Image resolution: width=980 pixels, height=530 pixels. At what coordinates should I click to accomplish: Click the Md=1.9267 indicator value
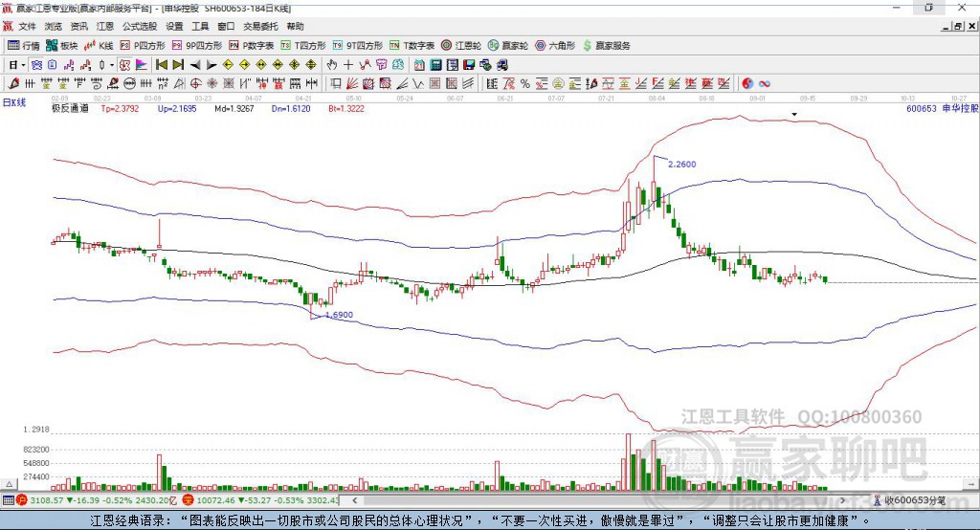234,108
